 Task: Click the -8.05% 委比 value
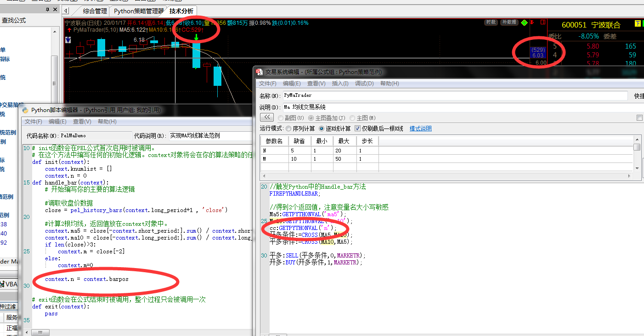[x=589, y=36]
